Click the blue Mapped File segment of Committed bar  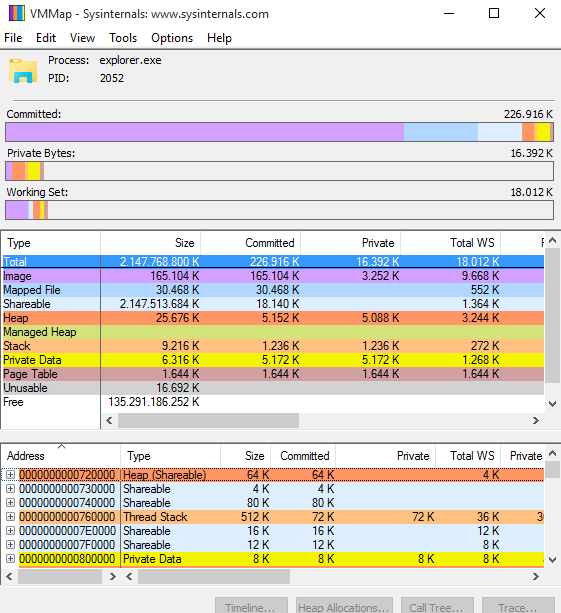tap(441, 132)
